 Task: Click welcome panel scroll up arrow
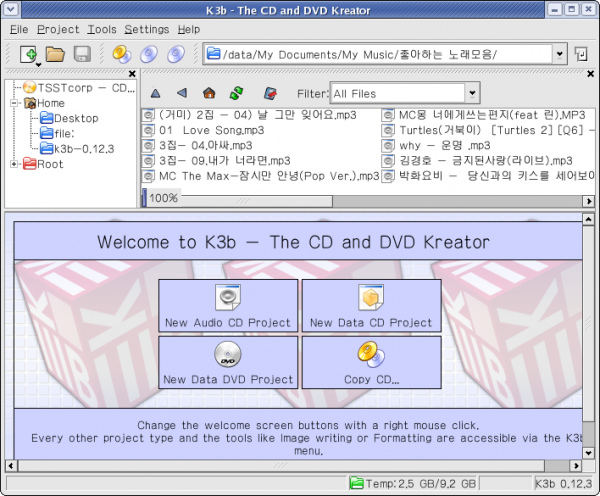[x=588, y=219]
